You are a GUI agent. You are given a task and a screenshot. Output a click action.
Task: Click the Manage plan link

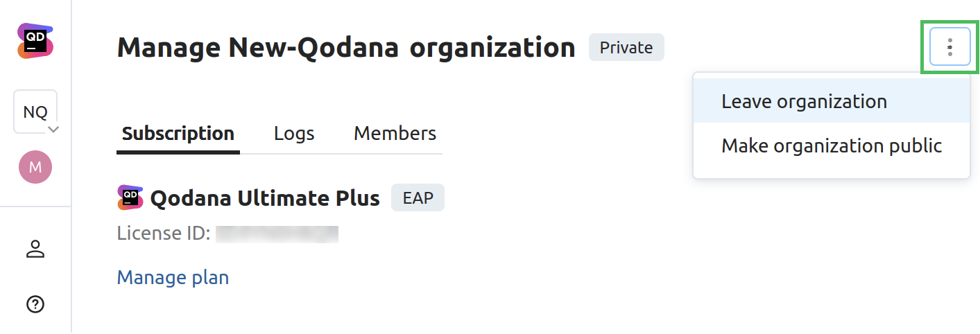(173, 278)
